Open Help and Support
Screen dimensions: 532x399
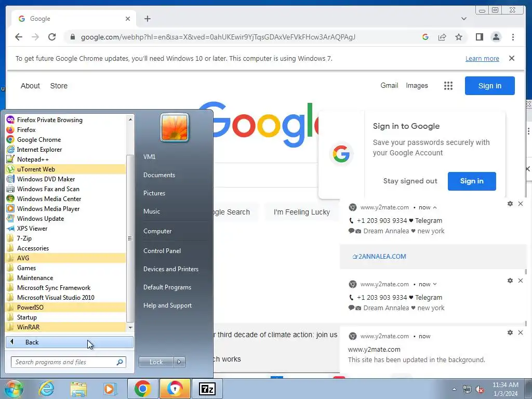point(167,305)
